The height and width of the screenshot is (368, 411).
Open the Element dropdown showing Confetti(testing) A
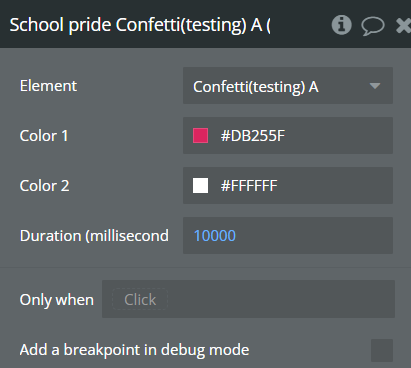click(x=288, y=86)
